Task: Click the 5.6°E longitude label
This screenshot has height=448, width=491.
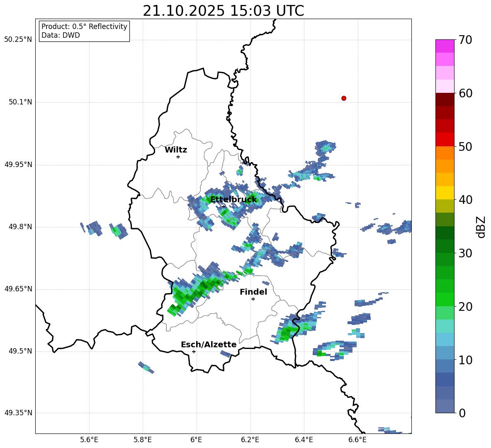Action: pyautogui.click(x=89, y=440)
